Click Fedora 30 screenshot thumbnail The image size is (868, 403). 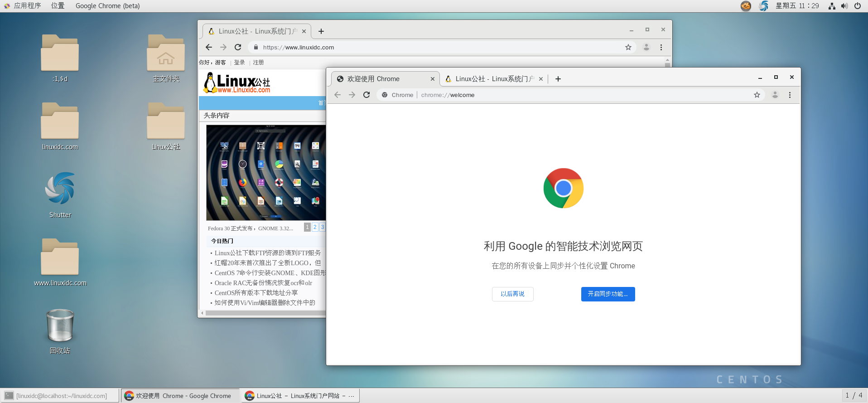266,173
